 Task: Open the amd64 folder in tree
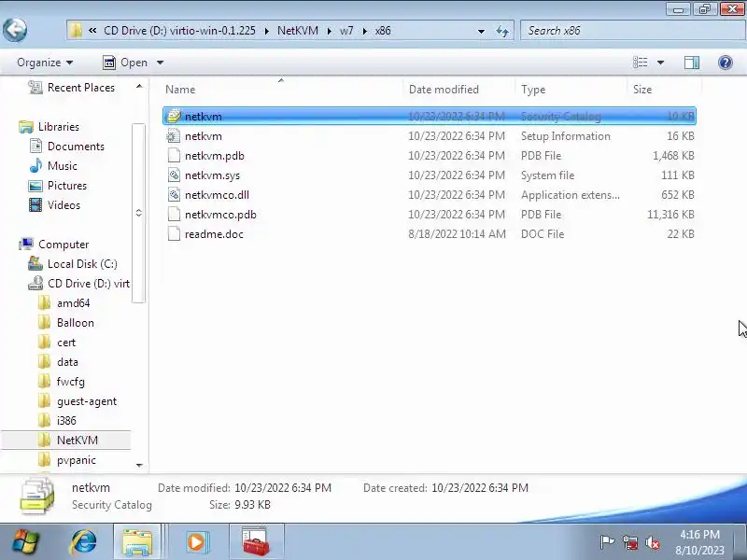coord(74,302)
